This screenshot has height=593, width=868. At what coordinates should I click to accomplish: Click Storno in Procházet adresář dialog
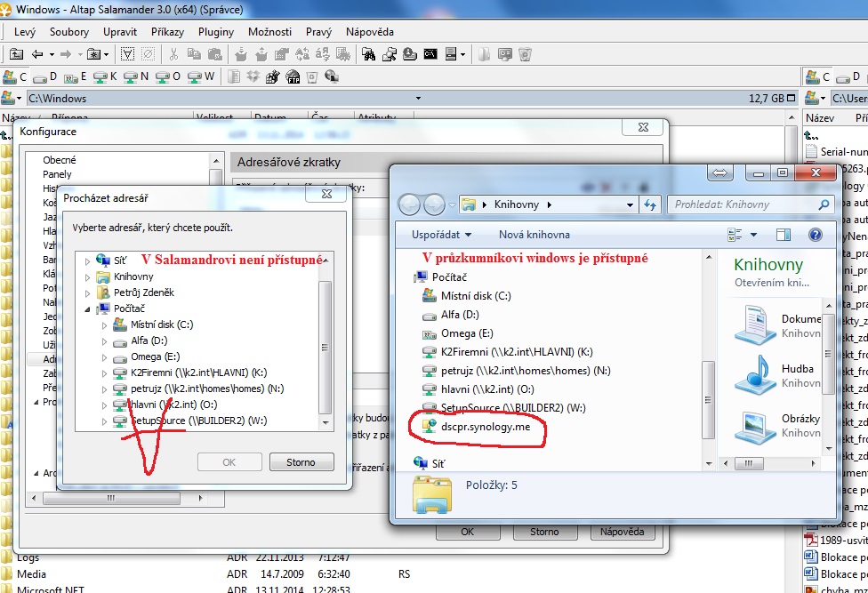pyautogui.click(x=301, y=462)
